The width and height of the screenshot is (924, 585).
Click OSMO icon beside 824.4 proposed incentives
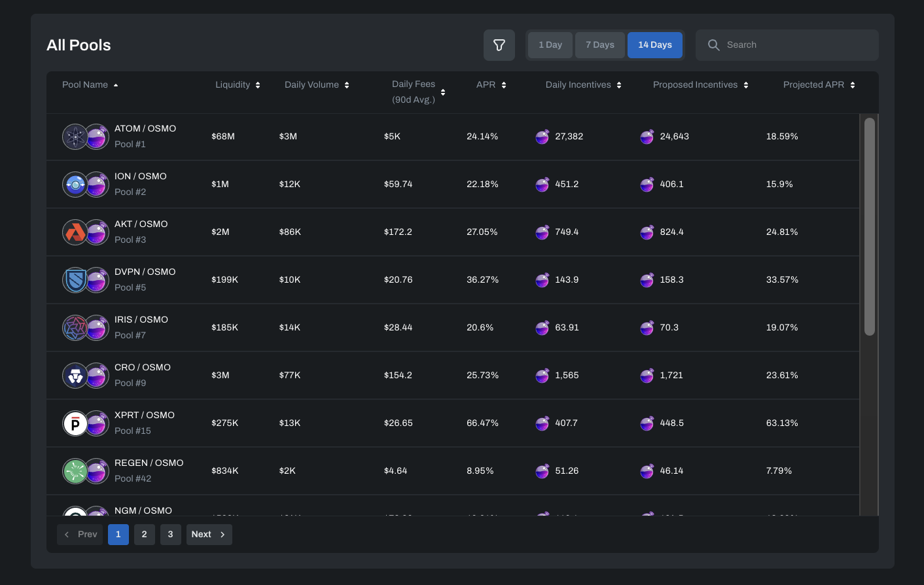(x=647, y=232)
